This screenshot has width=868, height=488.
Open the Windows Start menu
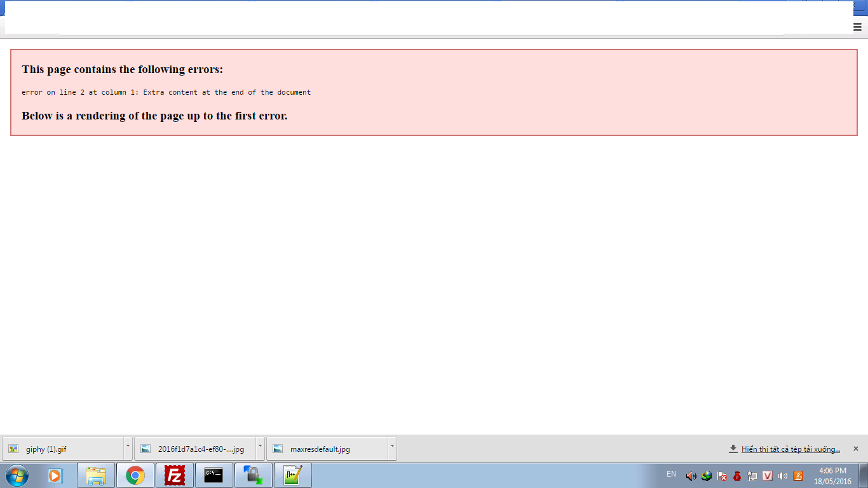(17, 475)
